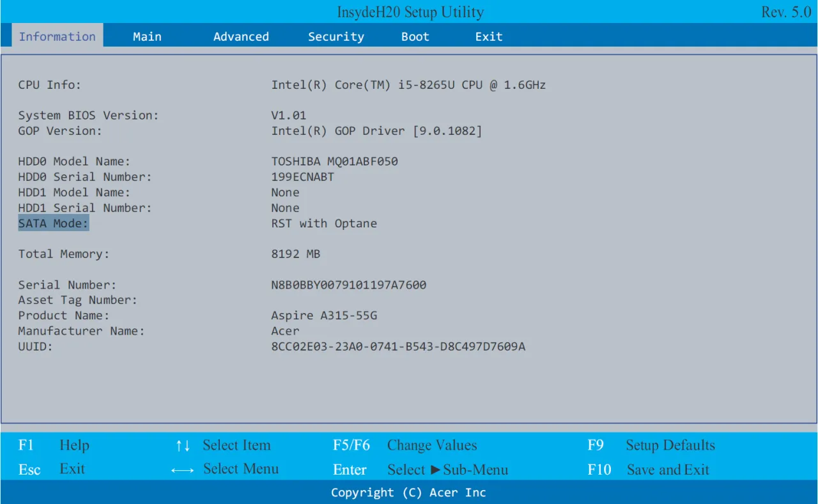This screenshot has height=504, width=818.
Task: Click the HDD1 Model Name label
Action: pyautogui.click(x=74, y=192)
